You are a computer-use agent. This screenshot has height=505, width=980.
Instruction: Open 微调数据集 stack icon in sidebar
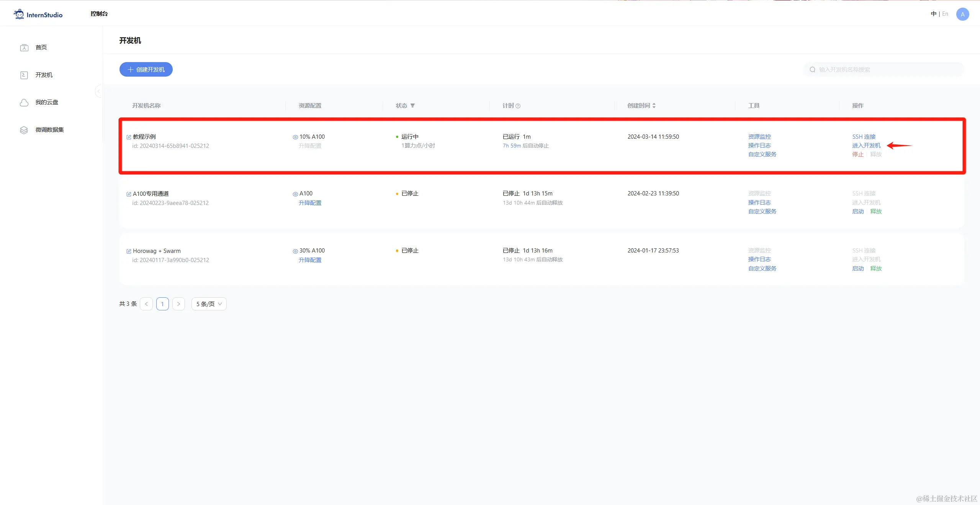24,130
